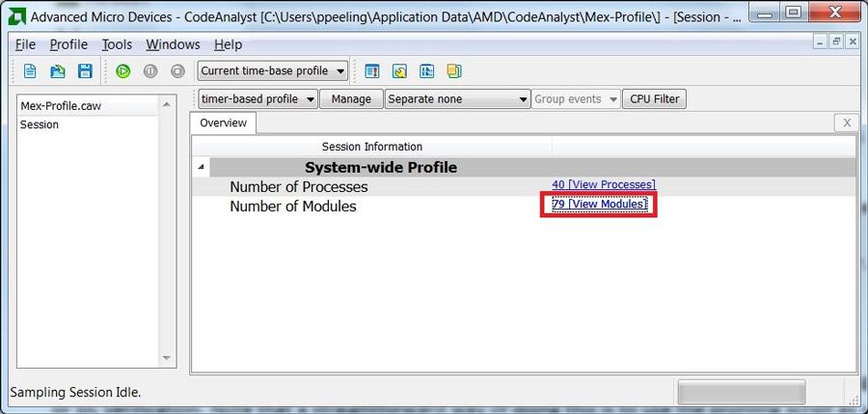Click the CPU Filter button

point(654,98)
